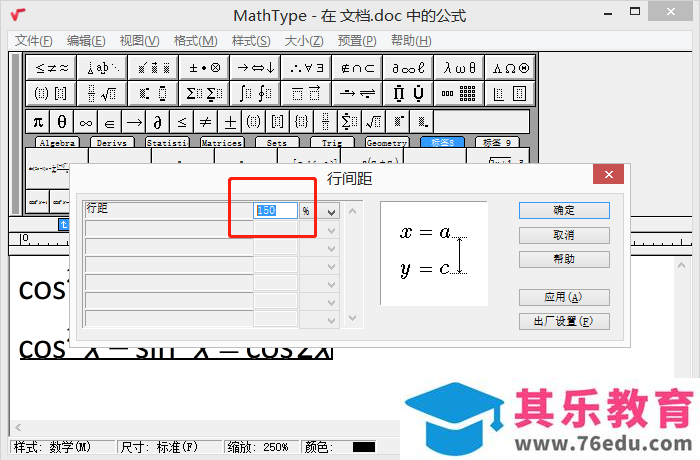Open 帮助(H) menu

(x=411, y=41)
